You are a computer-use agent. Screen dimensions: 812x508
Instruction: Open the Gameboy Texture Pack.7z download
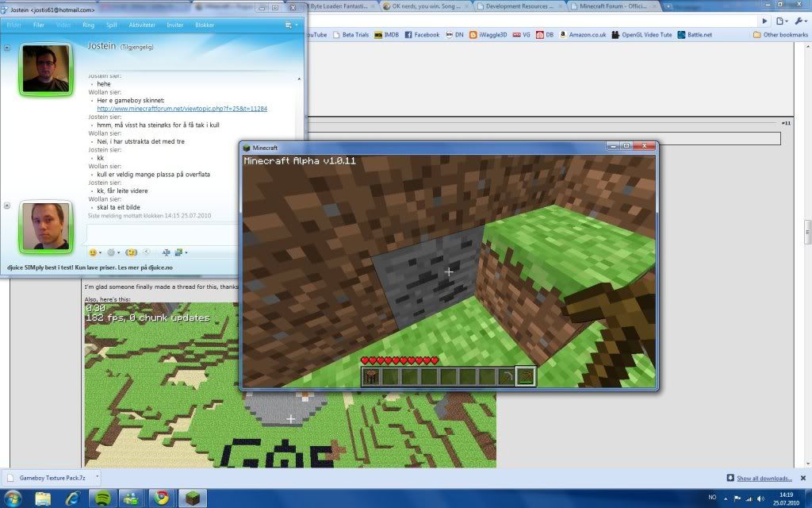(x=48, y=478)
